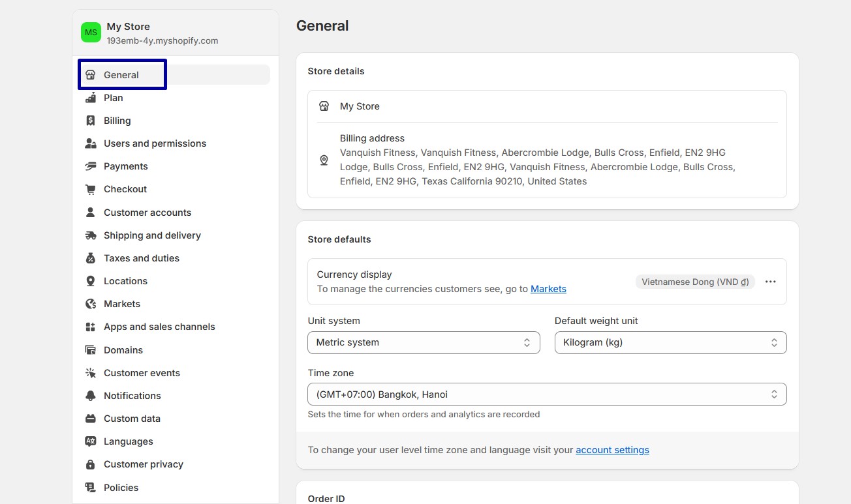The width and height of the screenshot is (851, 504).
Task: Click the Billing receipt icon
Action: tap(91, 121)
